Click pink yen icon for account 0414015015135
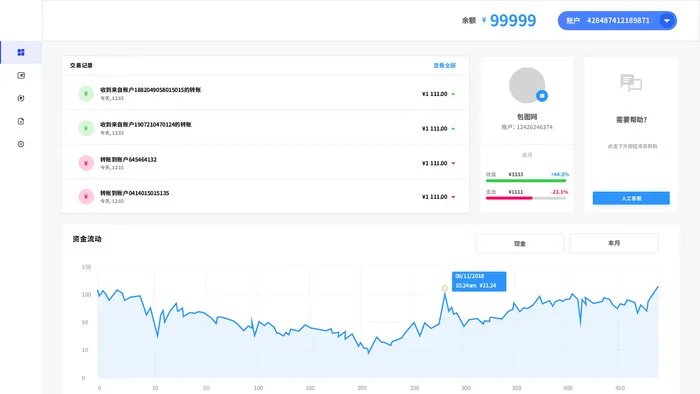Image resolution: width=700 pixels, height=394 pixels. pyautogui.click(x=86, y=197)
